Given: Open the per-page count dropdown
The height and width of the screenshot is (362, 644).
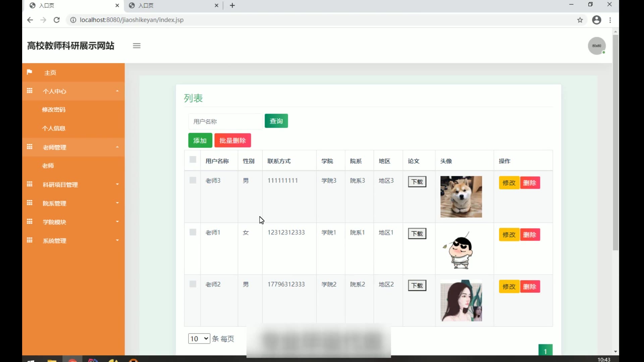Looking at the screenshot, I should (199, 339).
